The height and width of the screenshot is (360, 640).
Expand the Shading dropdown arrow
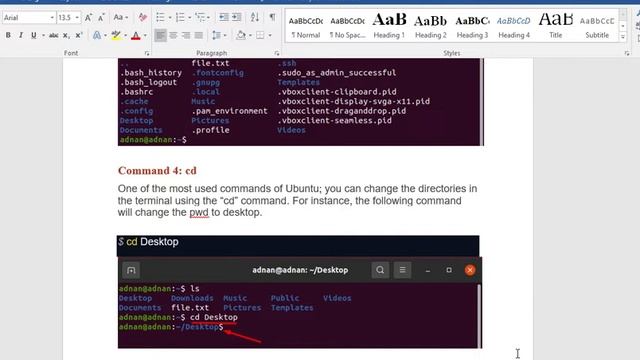(x=250, y=36)
